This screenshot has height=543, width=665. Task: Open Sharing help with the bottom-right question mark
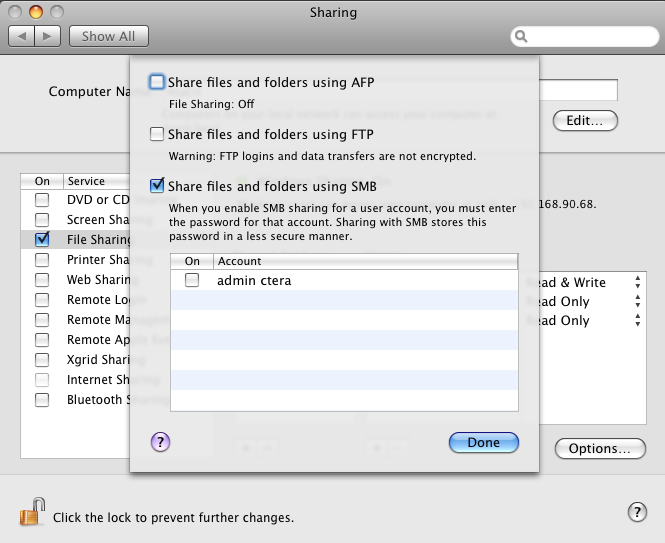637,512
